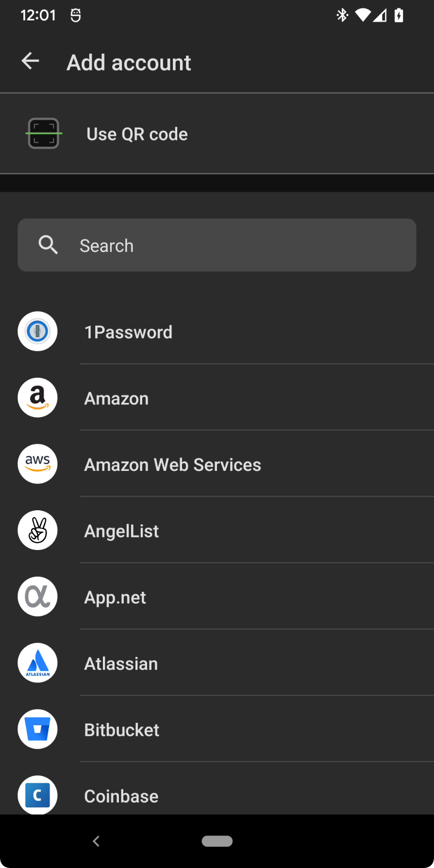Open the 1Password account option
The width and height of the screenshot is (434, 868).
[129, 333]
